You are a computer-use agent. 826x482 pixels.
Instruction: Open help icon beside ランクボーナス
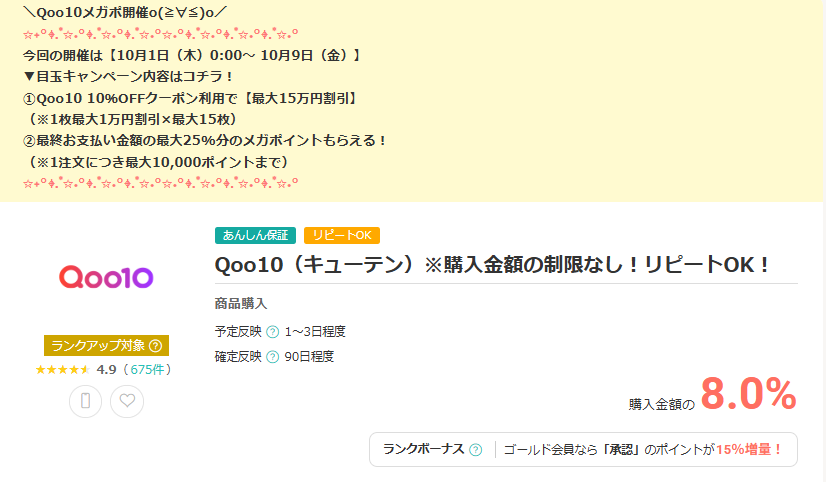476,450
